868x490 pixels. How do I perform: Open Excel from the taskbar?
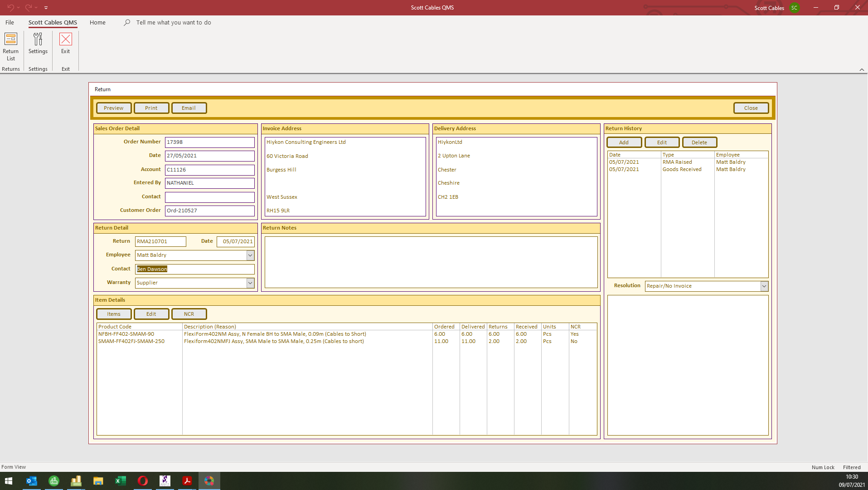pyautogui.click(x=121, y=481)
